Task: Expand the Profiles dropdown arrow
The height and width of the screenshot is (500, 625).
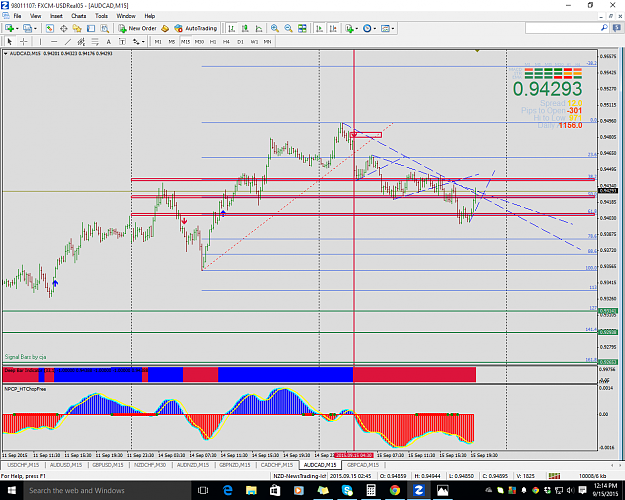Action: [x=35, y=28]
